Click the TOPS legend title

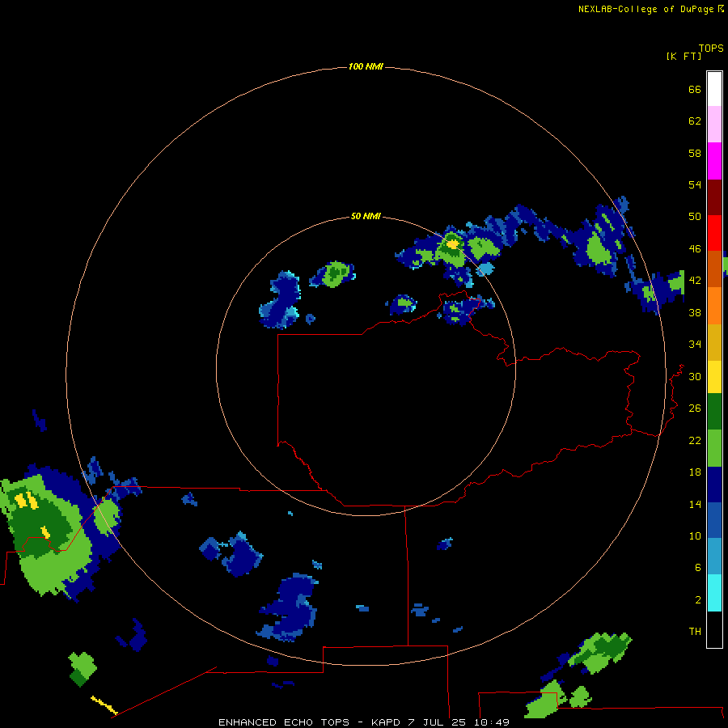click(711, 49)
